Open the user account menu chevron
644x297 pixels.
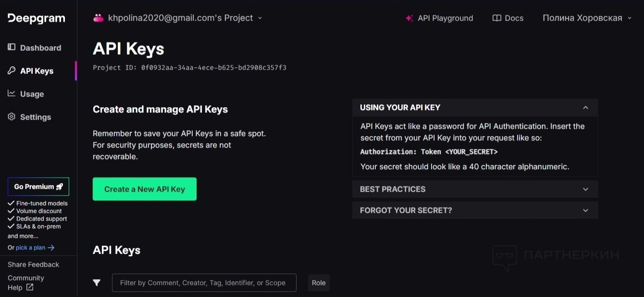click(x=630, y=18)
